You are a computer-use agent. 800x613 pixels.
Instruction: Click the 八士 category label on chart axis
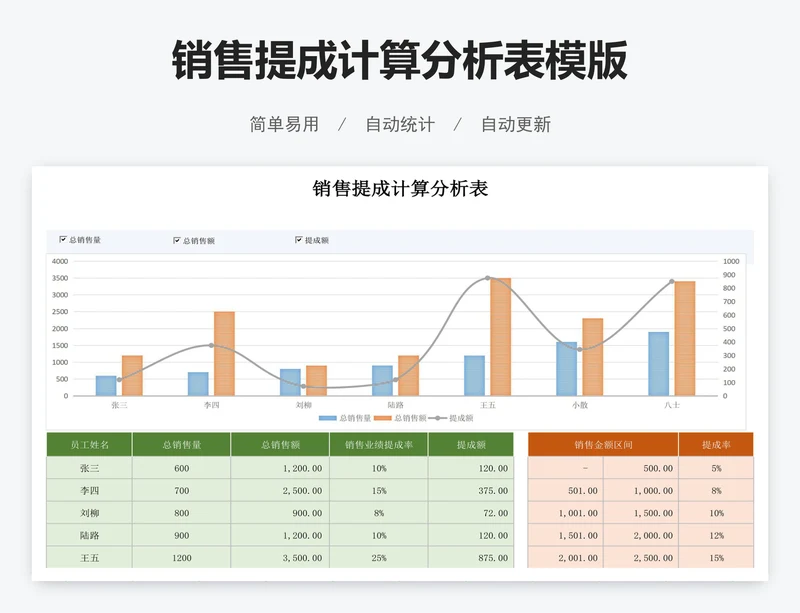(671, 405)
